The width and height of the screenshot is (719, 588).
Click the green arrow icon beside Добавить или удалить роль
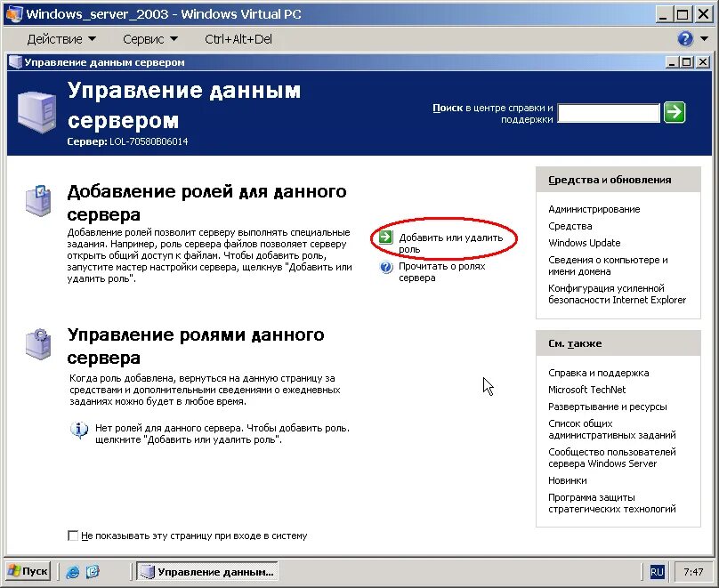click(x=385, y=237)
